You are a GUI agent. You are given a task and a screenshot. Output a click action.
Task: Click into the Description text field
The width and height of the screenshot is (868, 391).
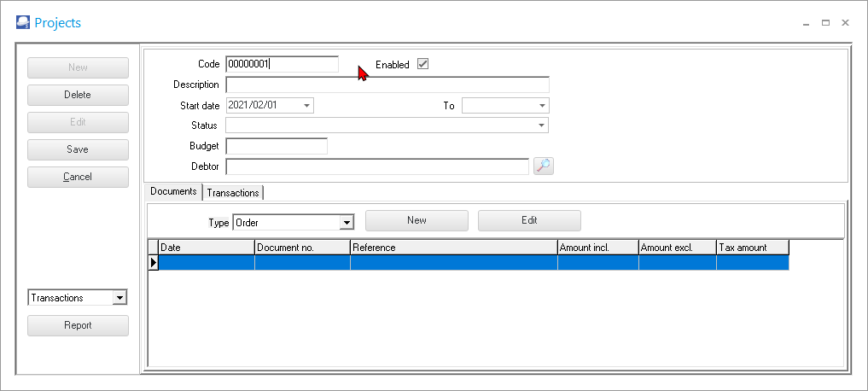(387, 85)
